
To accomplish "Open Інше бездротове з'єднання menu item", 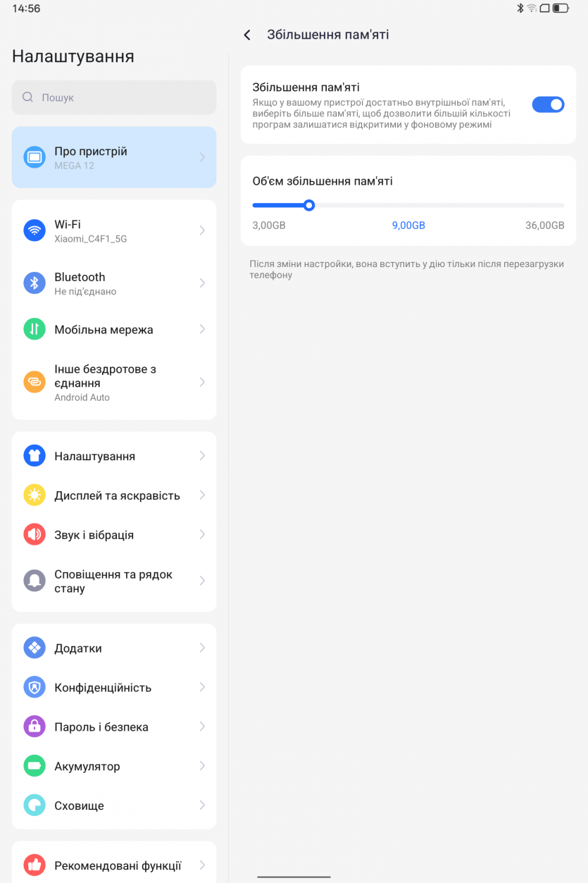I will tap(114, 382).
